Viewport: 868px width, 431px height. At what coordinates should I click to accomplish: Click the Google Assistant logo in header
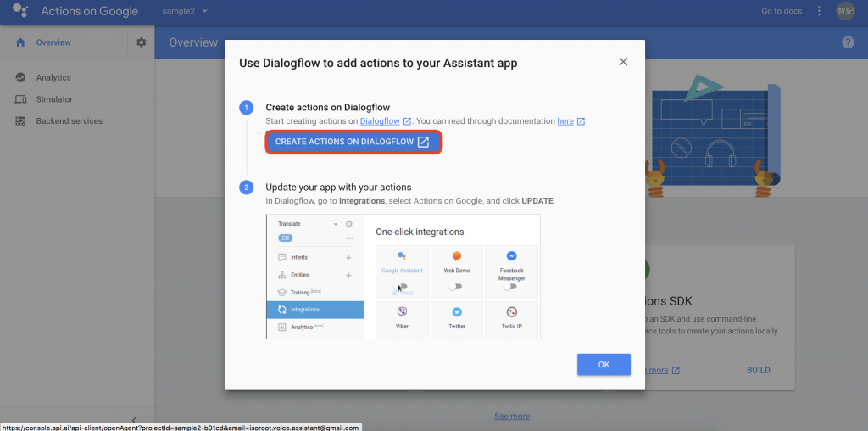pos(20,10)
